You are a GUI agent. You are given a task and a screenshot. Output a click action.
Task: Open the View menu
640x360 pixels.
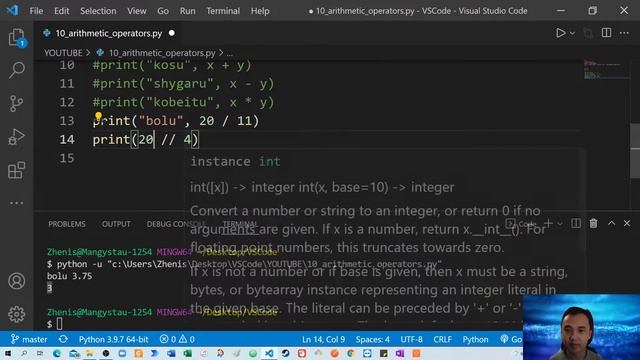pyautogui.click(x=137, y=11)
